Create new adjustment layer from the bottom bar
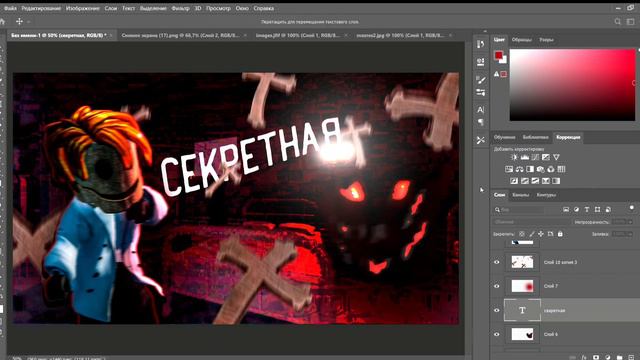This screenshot has height=360, width=640. pyautogui.click(x=608, y=357)
